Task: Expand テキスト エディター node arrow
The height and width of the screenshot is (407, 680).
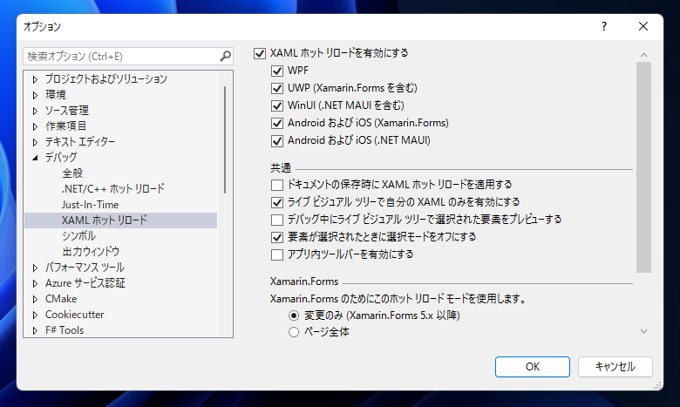Action: (35, 142)
